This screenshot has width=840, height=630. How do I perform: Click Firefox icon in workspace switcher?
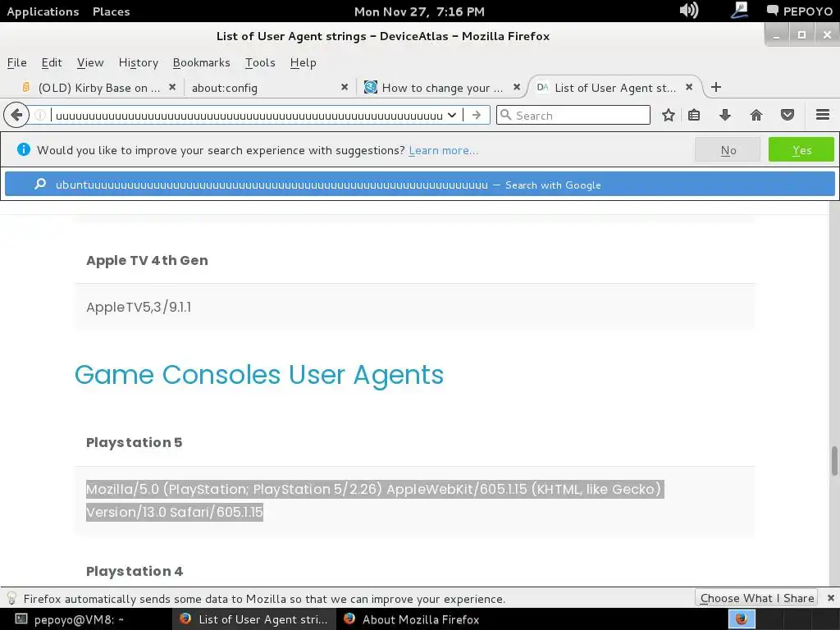pos(742,619)
